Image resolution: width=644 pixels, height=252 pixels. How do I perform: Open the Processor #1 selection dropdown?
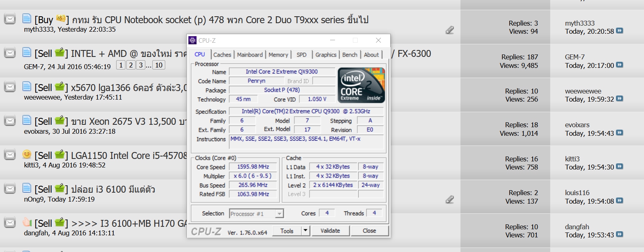[256, 214]
